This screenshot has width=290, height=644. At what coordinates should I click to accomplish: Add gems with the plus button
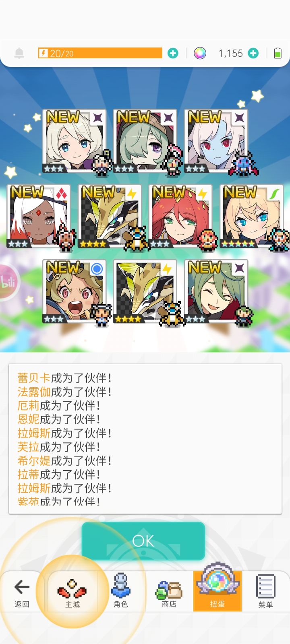click(x=253, y=53)
